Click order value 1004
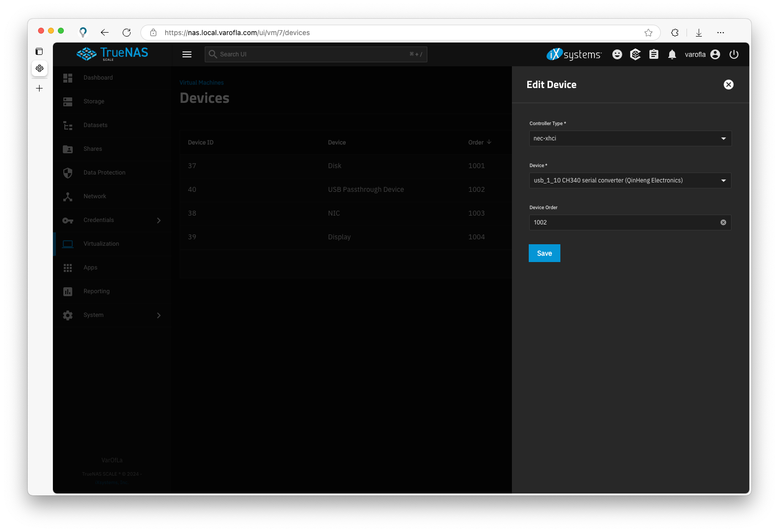The width and height of the screenshot is (779, 532). [x=476, y=237]
